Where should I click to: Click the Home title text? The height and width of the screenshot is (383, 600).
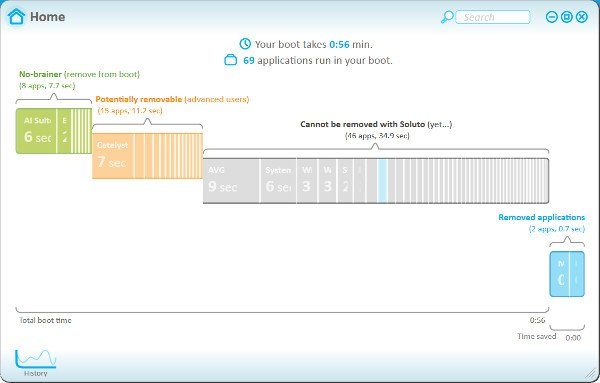point(47,17)
